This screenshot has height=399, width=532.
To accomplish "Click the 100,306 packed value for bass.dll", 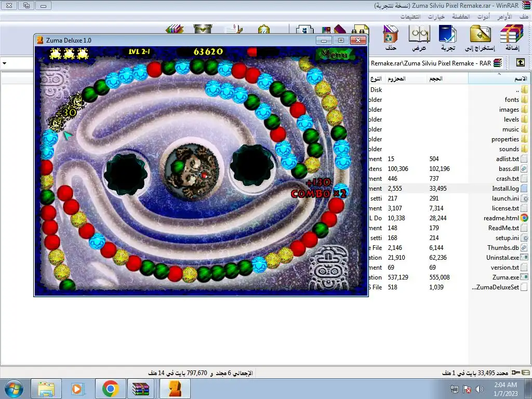I will pyautogui.click(x=398, y=169).
